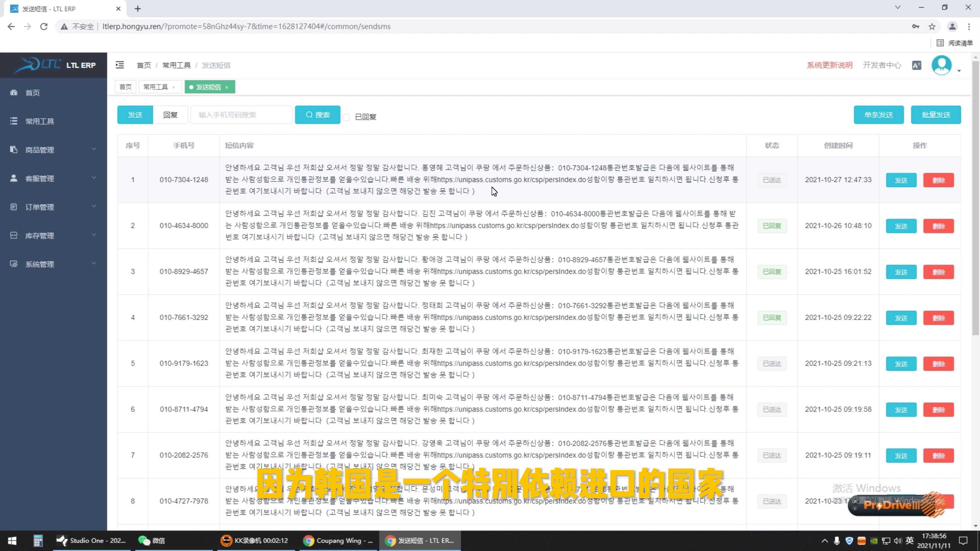Open WeChat 微信 from the taskbar
Screen dimensions: 980x551
point(152,540)
